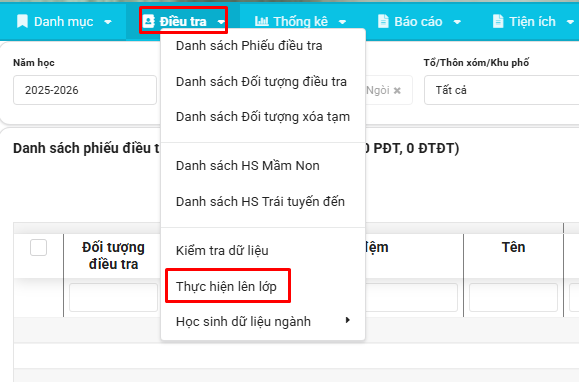Open the Tiện ích menu
Viewport: 579px width, 382px height.
533,21
